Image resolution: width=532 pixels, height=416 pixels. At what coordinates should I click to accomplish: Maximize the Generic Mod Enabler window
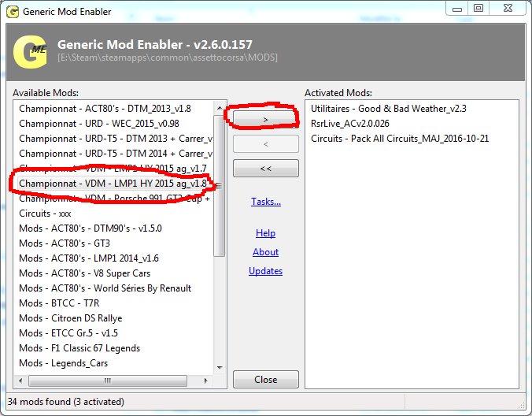click(478, 9)
